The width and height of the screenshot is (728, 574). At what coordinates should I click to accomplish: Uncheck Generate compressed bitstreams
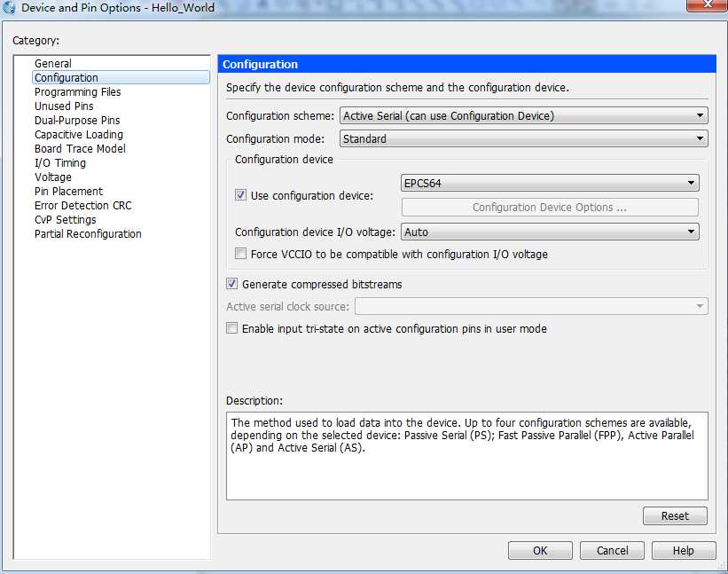(231, 284)
